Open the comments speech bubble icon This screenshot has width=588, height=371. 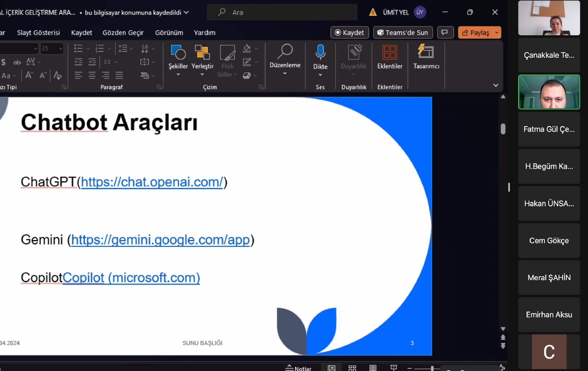[444, 32]
